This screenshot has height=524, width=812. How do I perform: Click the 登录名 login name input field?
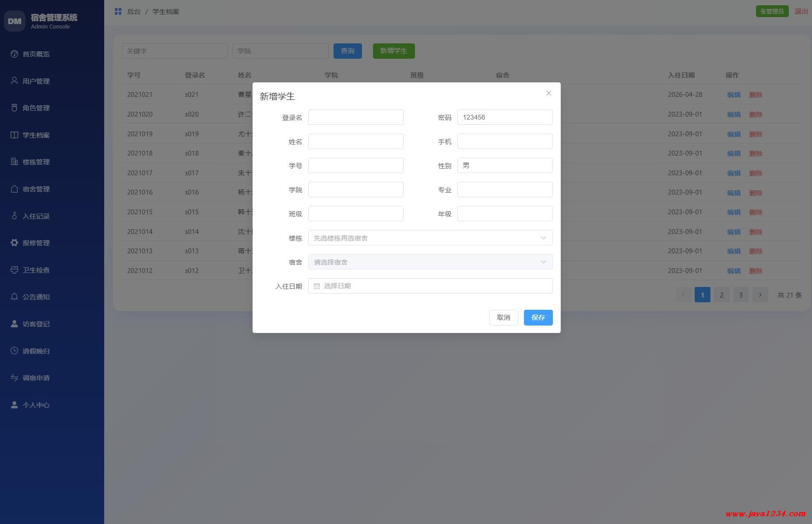point(355,117)
